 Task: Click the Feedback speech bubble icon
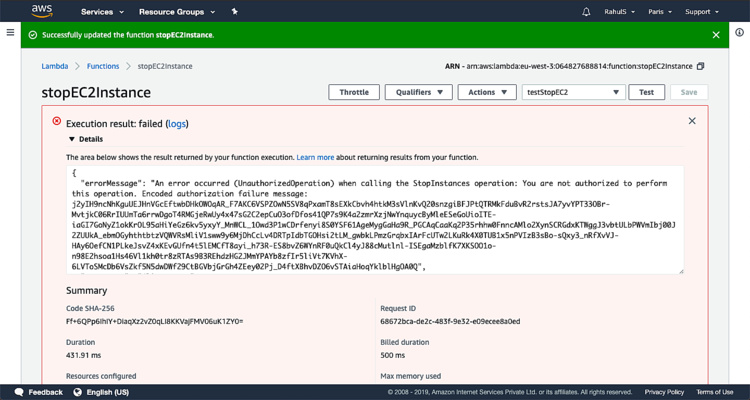tap(19, 392)
